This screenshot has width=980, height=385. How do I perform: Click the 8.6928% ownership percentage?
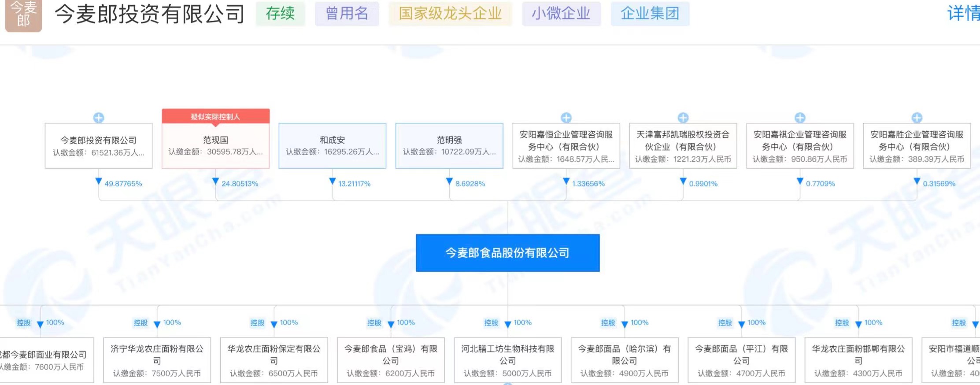coord(470,184)
